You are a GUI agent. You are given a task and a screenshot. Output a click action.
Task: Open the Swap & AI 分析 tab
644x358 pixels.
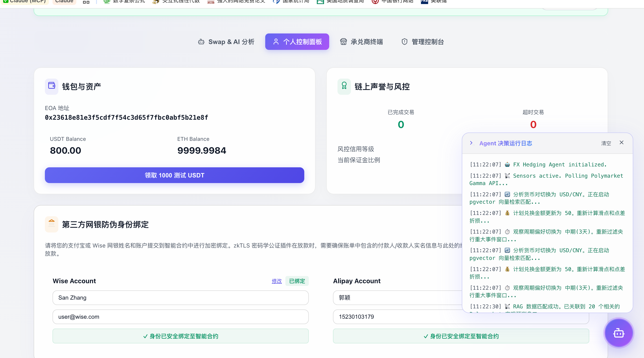(226, 42)
